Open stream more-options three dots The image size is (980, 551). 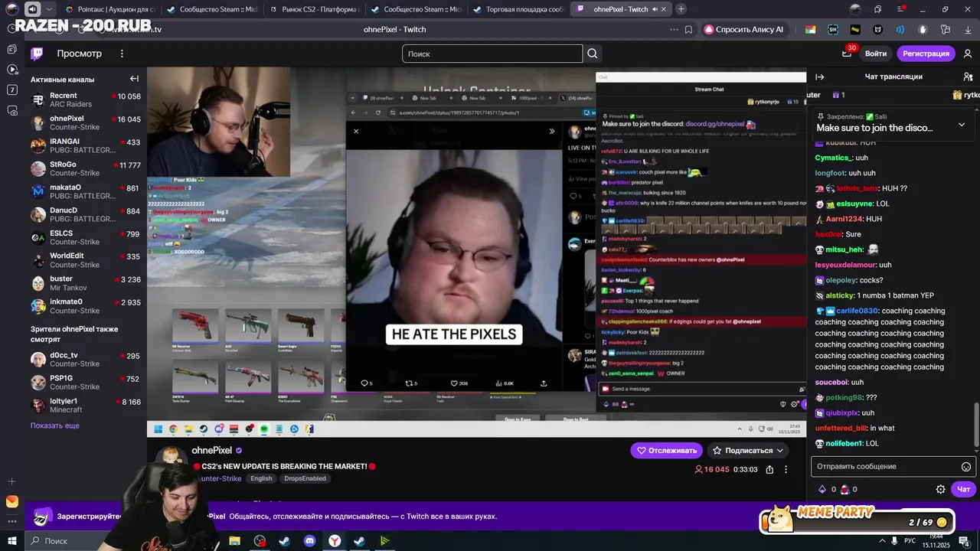click(786, 469)
